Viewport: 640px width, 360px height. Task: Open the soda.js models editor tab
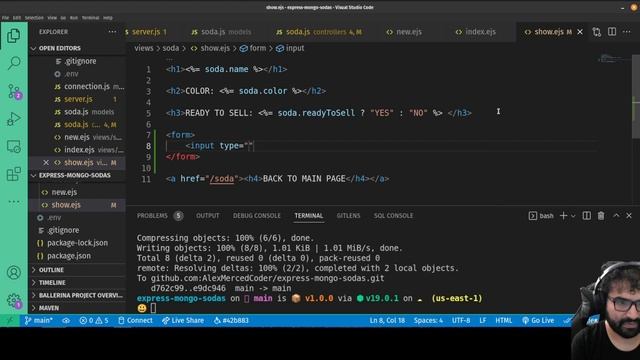(221, 32)
